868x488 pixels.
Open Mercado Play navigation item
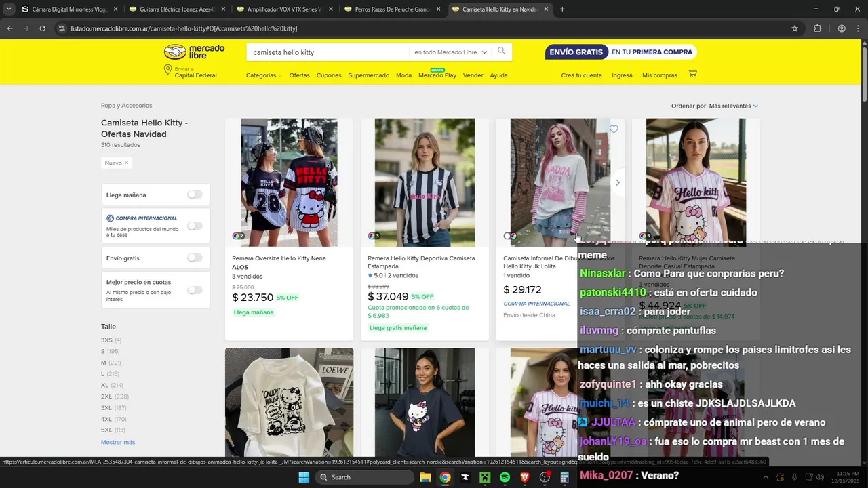pyautogui.click(x=437, y=75)
